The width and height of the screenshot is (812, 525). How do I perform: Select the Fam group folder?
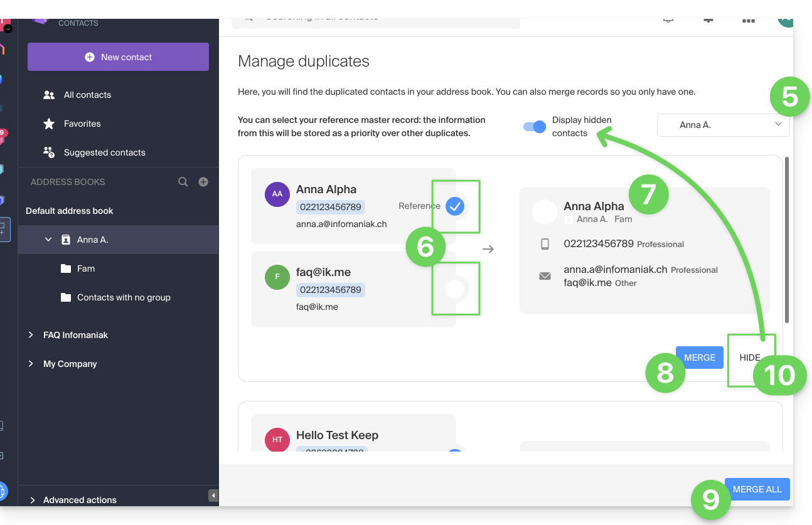pyautogui.click(x=85, y=268)
